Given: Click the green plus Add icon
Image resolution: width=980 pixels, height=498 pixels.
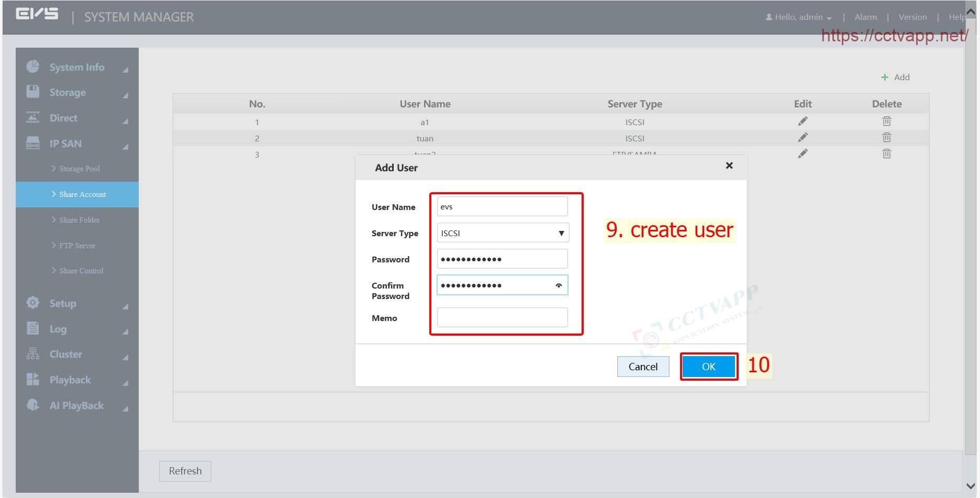Looking at the screenshot, I should pos(885,78).
